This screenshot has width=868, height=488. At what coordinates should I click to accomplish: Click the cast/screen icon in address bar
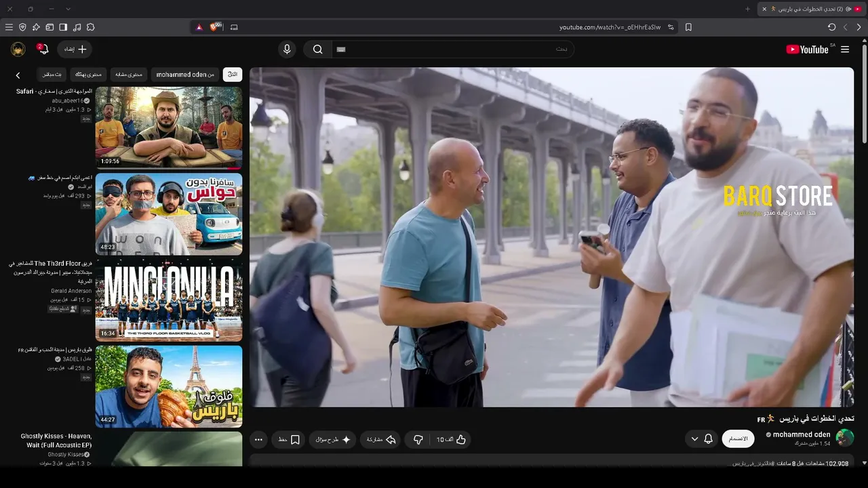click(234, 27)
